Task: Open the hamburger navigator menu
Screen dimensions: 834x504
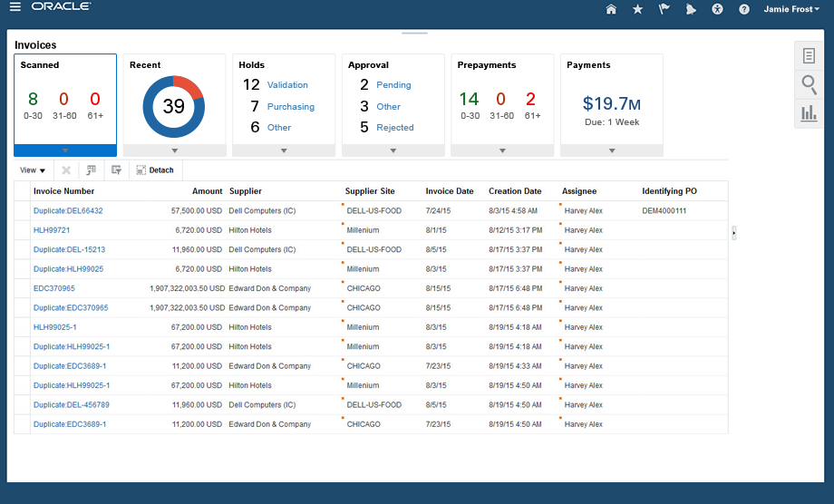Action: click(15, 8)
